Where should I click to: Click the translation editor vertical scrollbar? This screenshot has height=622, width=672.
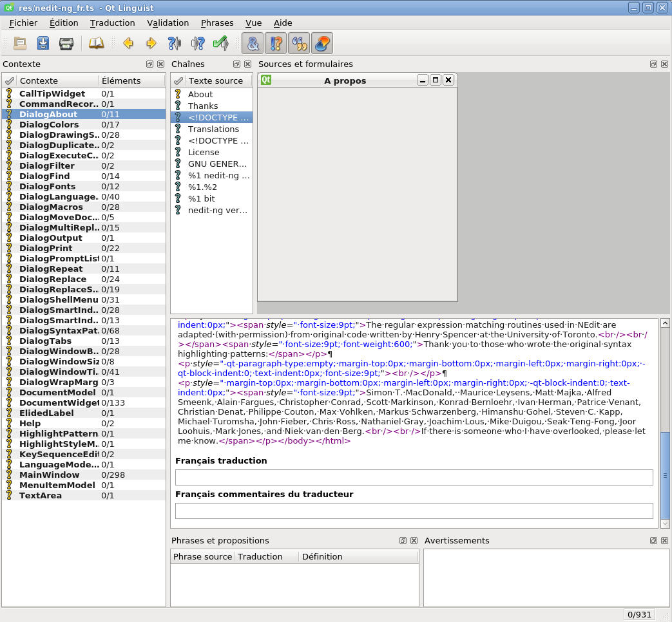pyautogui.click(x=665, y=475)
